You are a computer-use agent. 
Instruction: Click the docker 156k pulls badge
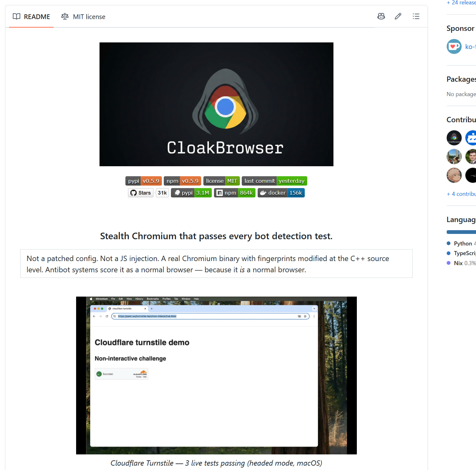pyautogui.click(x=281, y=193)
